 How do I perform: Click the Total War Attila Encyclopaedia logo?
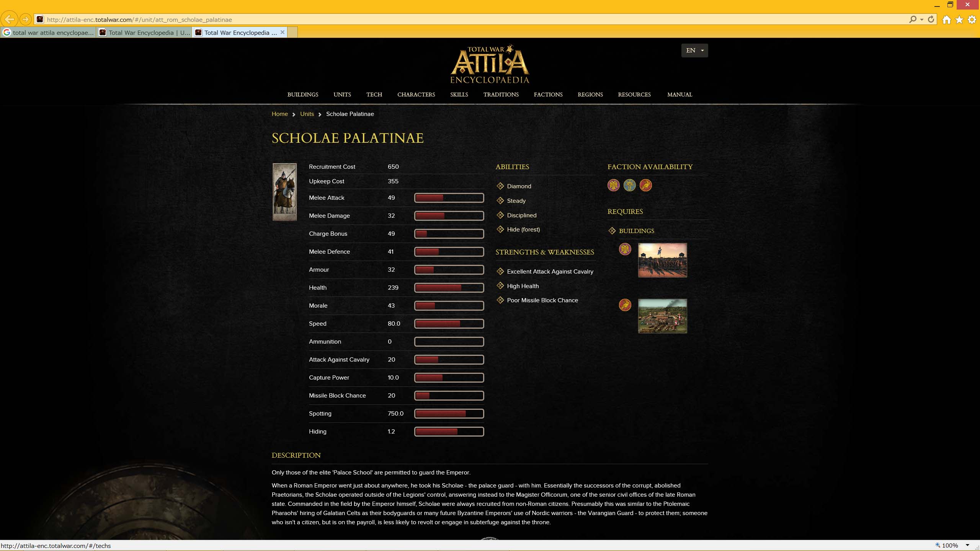coord(490,64)
